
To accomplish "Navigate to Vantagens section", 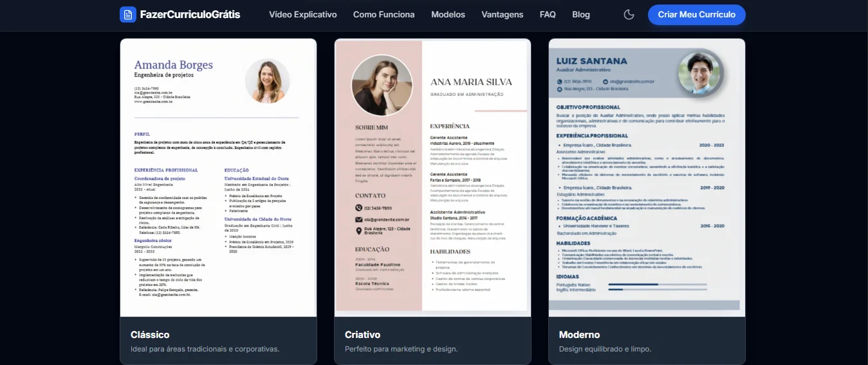I will pyautogui.click(x=502, y=14).
